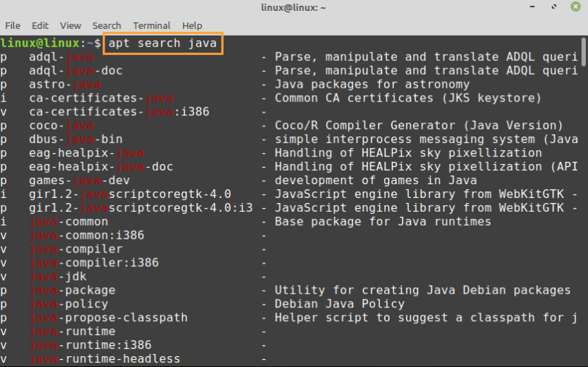
Task: Click the java-jdk package name
Action: click(58, 276)
